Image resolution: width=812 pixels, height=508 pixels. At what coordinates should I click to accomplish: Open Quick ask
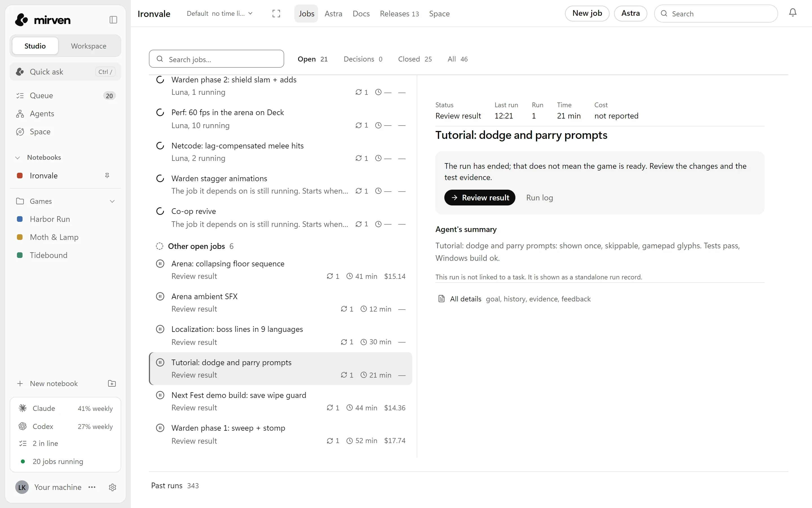point(65,72)
